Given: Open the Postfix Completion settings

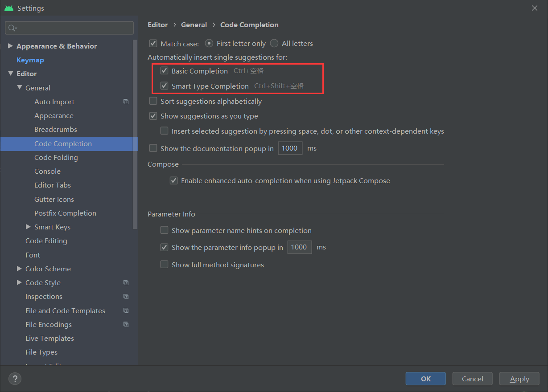Looking at the screenshot, I should [x=65, y=213].
